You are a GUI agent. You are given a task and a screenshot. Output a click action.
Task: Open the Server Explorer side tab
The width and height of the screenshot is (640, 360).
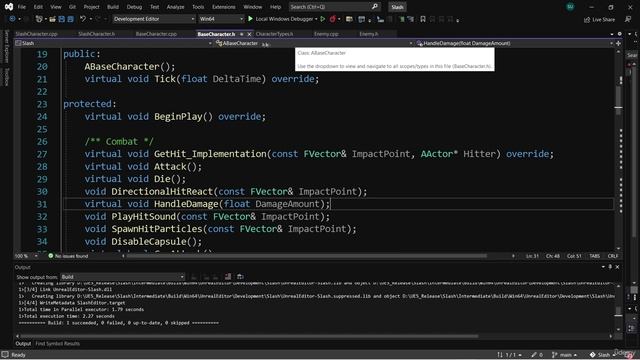coord(6,47)
